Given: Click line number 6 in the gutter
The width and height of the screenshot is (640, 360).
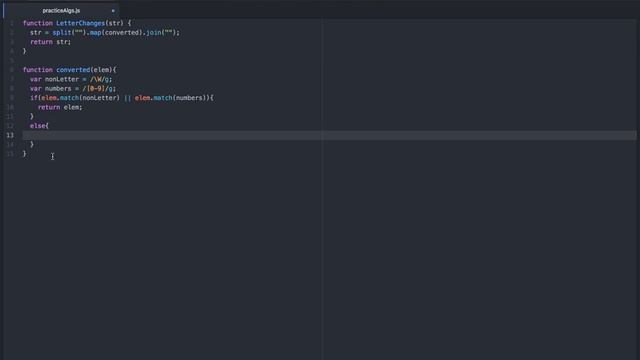Looking at the screenshot, I should [x=12, y=70].
